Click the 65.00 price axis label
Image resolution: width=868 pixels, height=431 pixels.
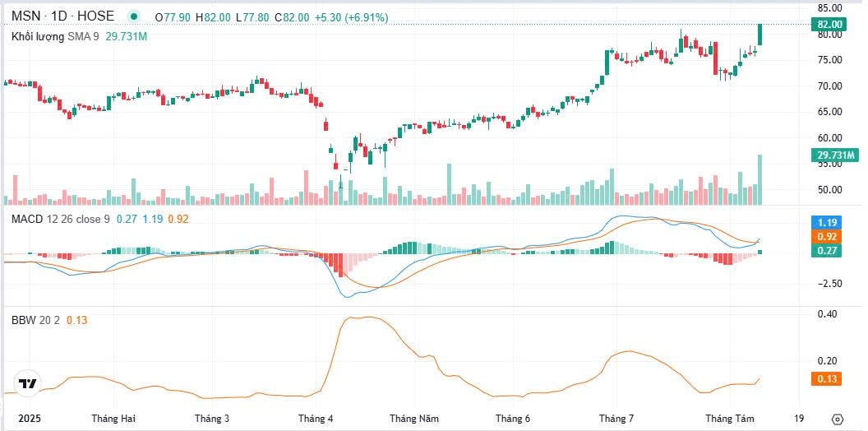[x=829, y=112]
